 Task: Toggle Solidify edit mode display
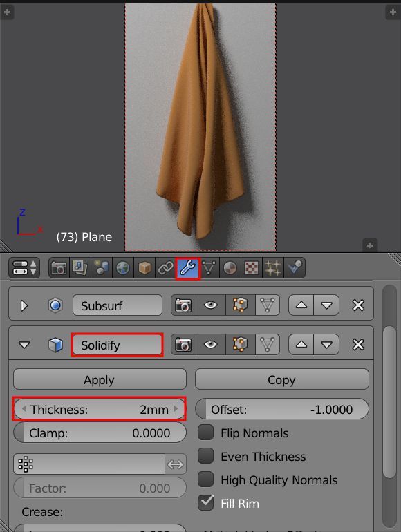(x=240, y=345)
